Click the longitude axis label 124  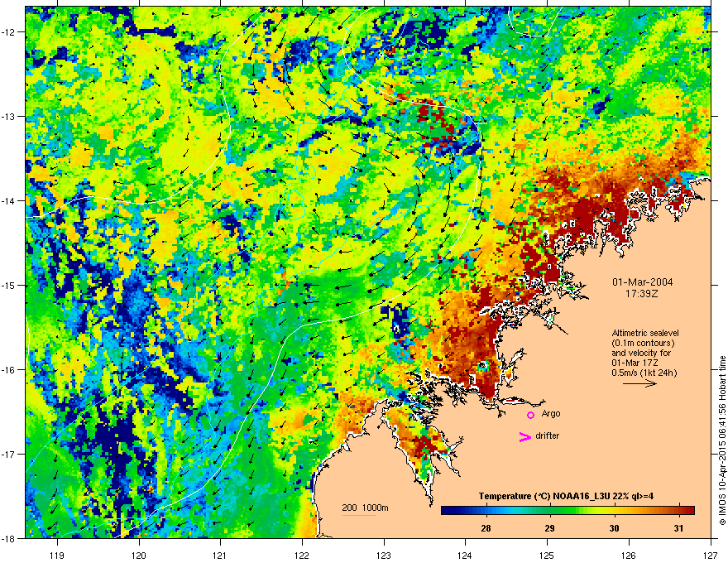(465, 555)
